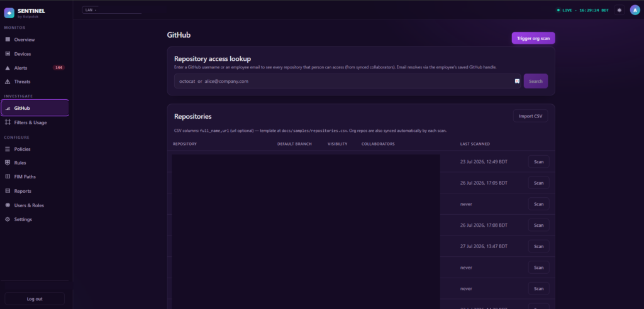Click the COLLABORATORS column header

tap(378, 144)
